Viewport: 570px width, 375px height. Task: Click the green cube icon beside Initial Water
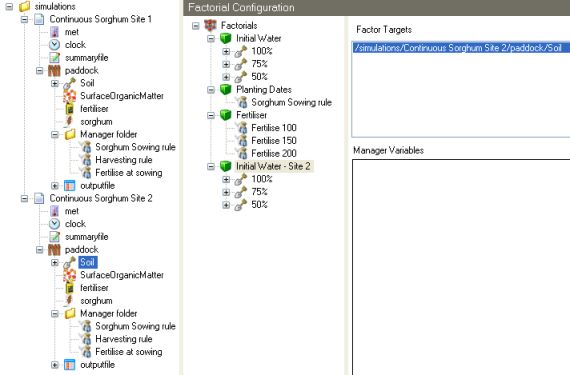coord(226,38)
